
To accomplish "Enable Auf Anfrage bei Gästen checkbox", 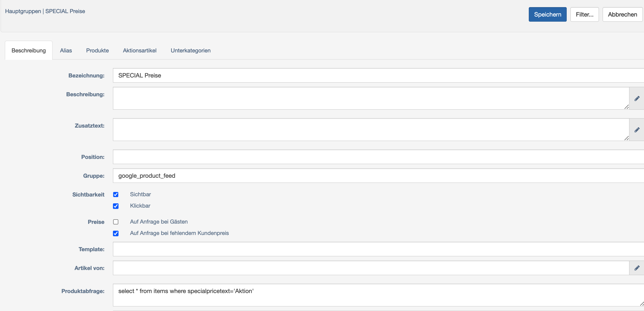I will 116,222.
